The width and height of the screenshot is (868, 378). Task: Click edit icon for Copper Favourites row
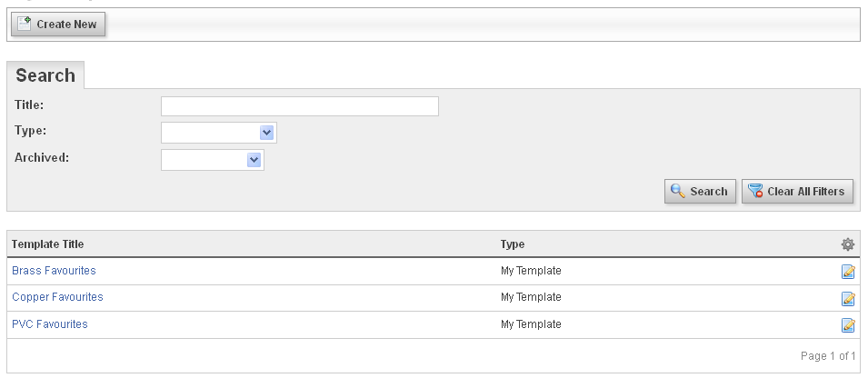coord(847,298)
